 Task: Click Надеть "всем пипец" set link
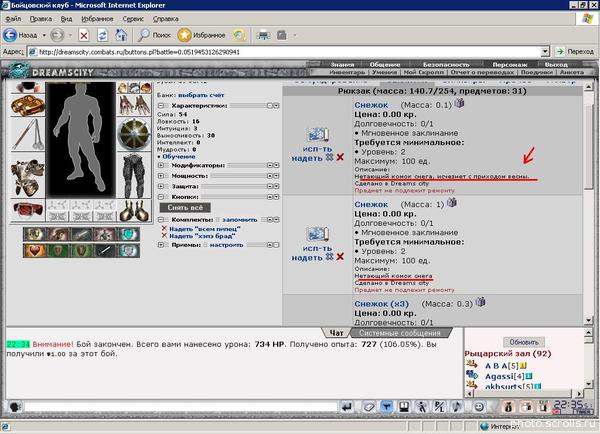pos(205,229)
